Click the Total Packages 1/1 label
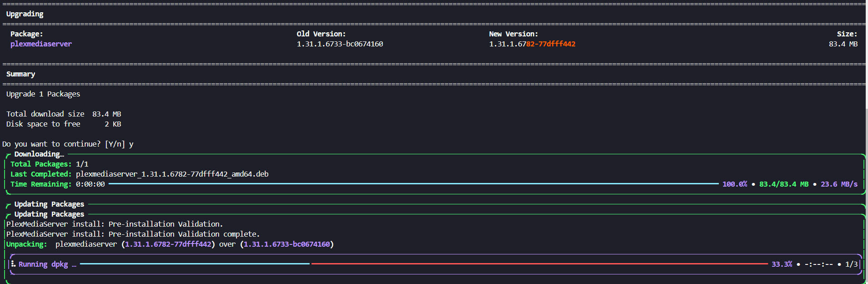The width and height of the screenshot is (868, 284). point(41,164)
